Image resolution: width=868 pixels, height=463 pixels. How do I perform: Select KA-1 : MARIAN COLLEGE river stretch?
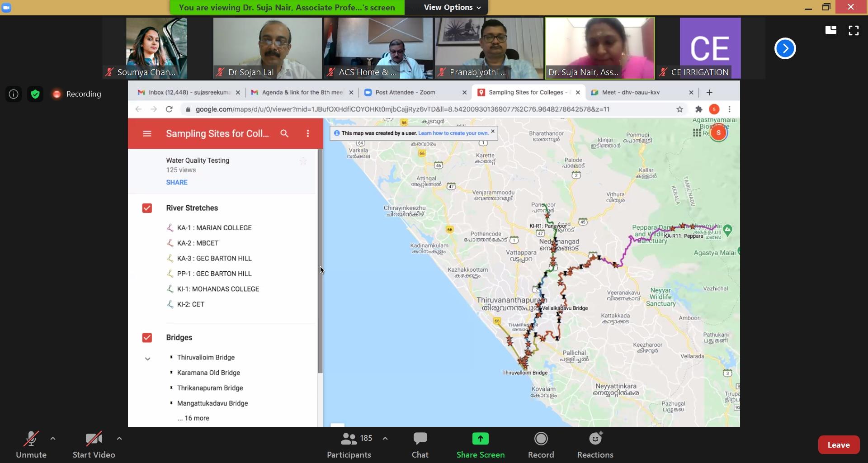click(214, 228)
